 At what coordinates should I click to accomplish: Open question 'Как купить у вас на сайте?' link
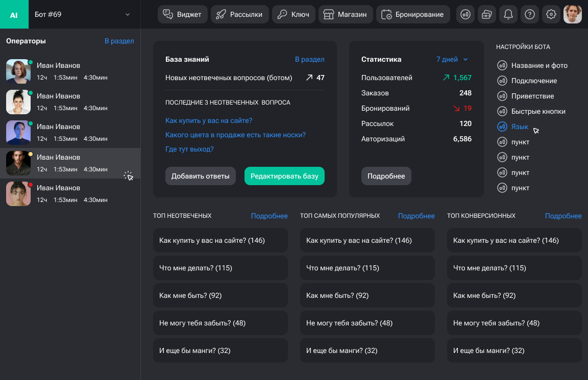click(x=209, y=120)
